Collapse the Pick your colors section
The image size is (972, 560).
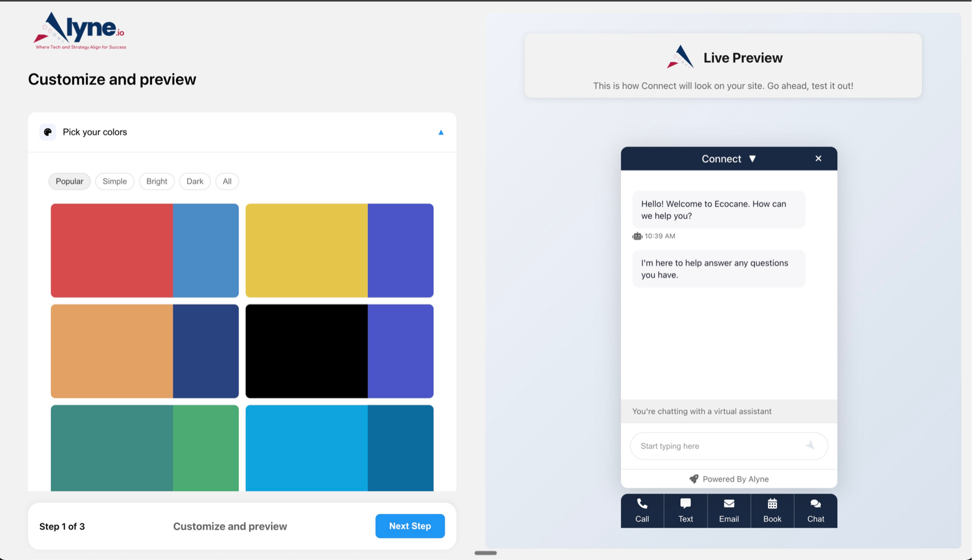point(441,132)
